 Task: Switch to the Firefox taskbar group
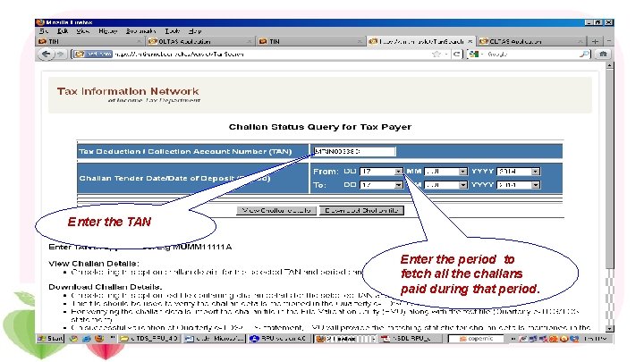(x=345, y=339)
